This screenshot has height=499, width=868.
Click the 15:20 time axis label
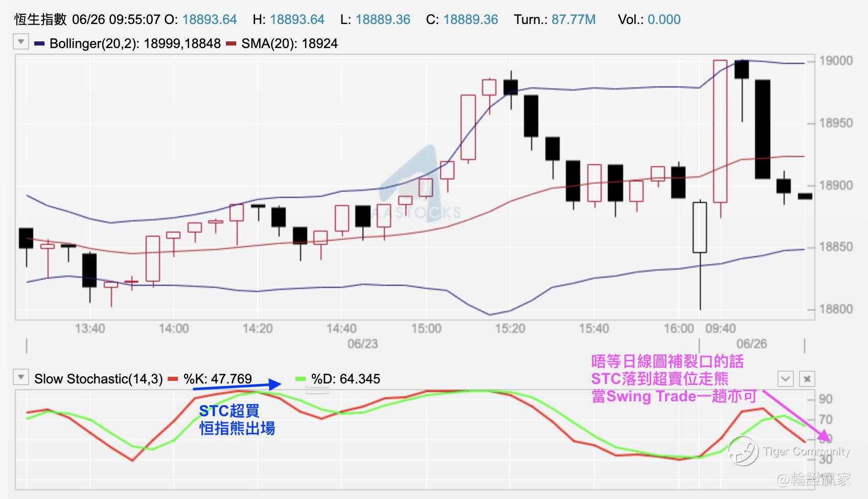510,328
